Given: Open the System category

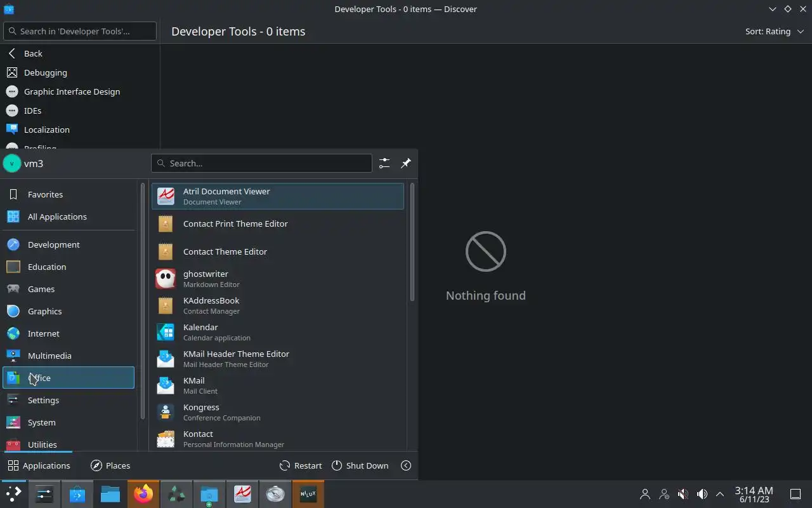Looking at the screenshot, I should [x=69, y=422].
